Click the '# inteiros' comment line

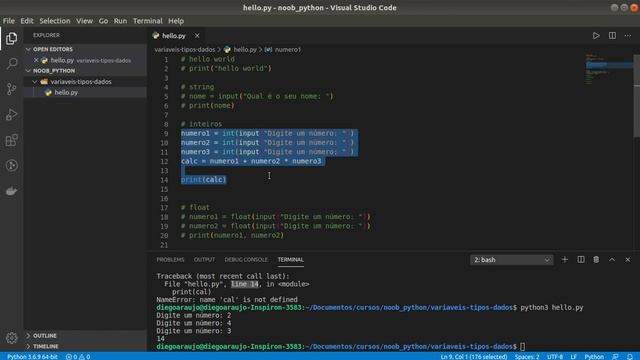[x=202, y=124]
